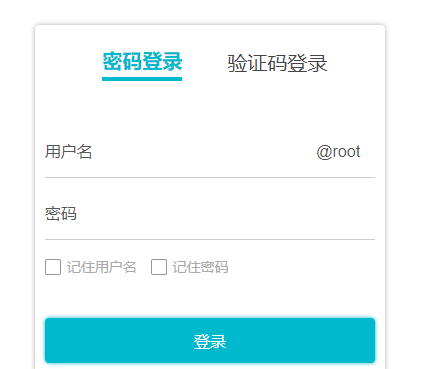This screenshot has height=369, width=427.
Task: Click the empty box left of 记住用户名
Action: click(53, 267)
